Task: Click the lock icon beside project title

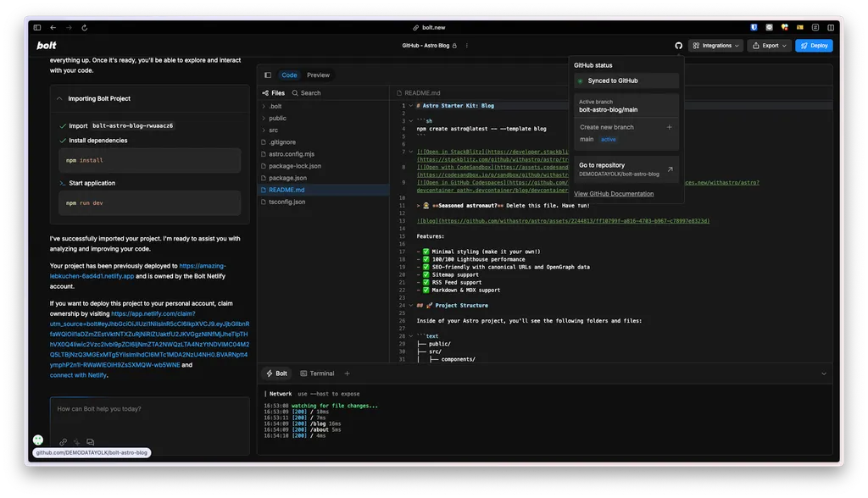Action: [x=454, y=46]
